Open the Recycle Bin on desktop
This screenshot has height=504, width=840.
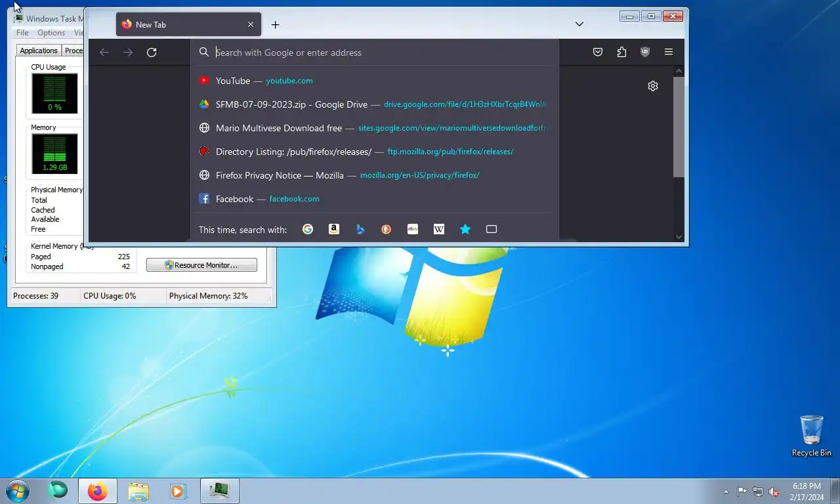(812, 436)
